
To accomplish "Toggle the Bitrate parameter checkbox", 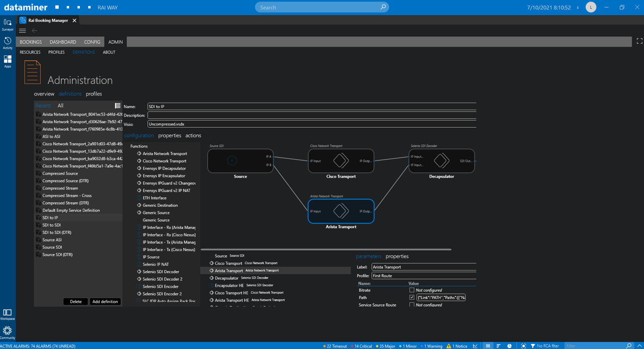I will pos(412,290).
